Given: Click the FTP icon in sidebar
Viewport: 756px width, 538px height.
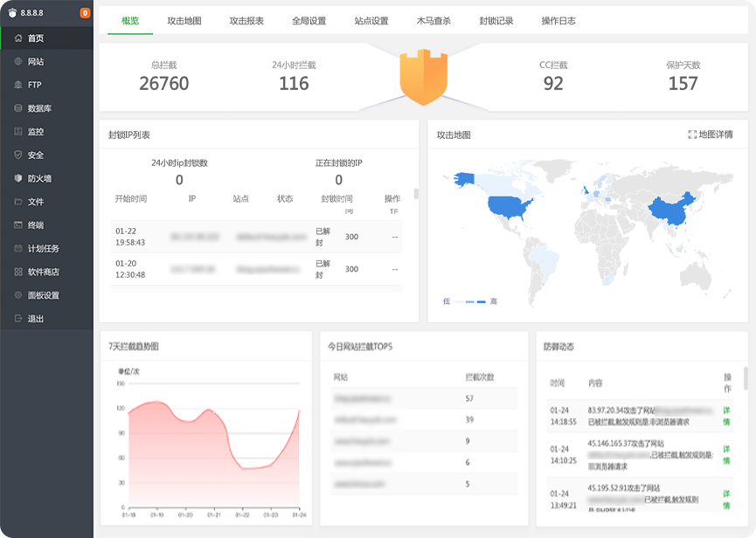Looking at the screenshot, I should [18, 85].
